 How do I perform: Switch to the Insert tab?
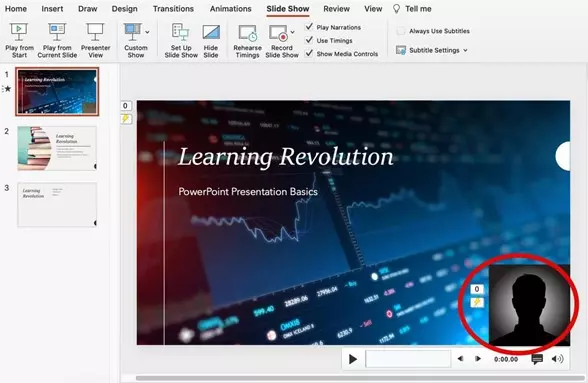pyautogui.click(x=52, y=9)
